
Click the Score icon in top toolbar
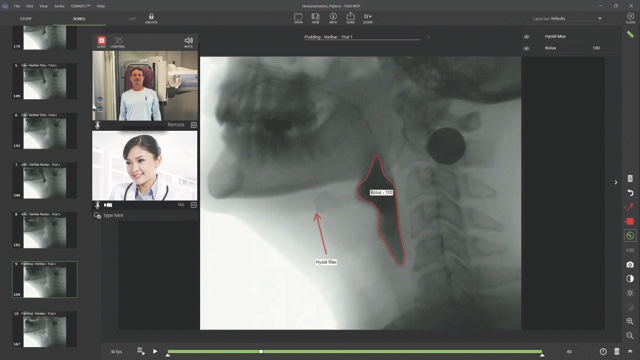[367, 16]
